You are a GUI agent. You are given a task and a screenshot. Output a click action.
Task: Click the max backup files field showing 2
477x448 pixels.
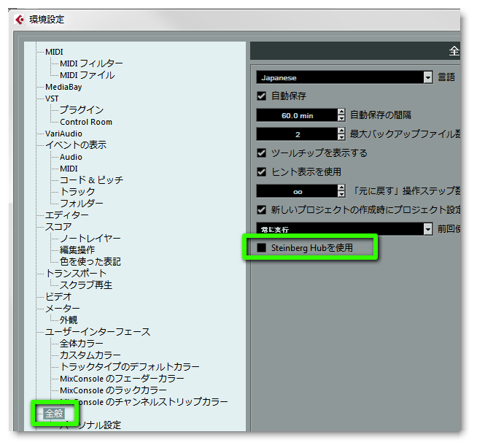click(x=297, y=134)
